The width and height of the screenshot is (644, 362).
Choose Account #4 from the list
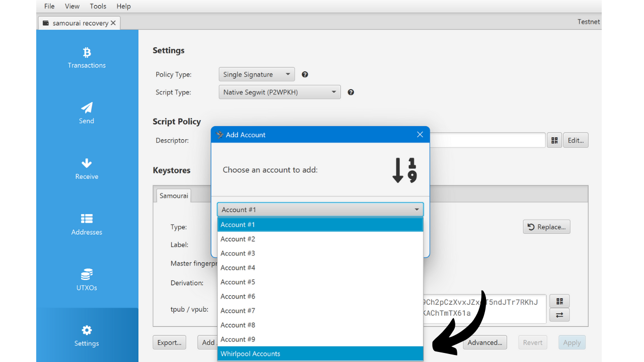(320, 267)
